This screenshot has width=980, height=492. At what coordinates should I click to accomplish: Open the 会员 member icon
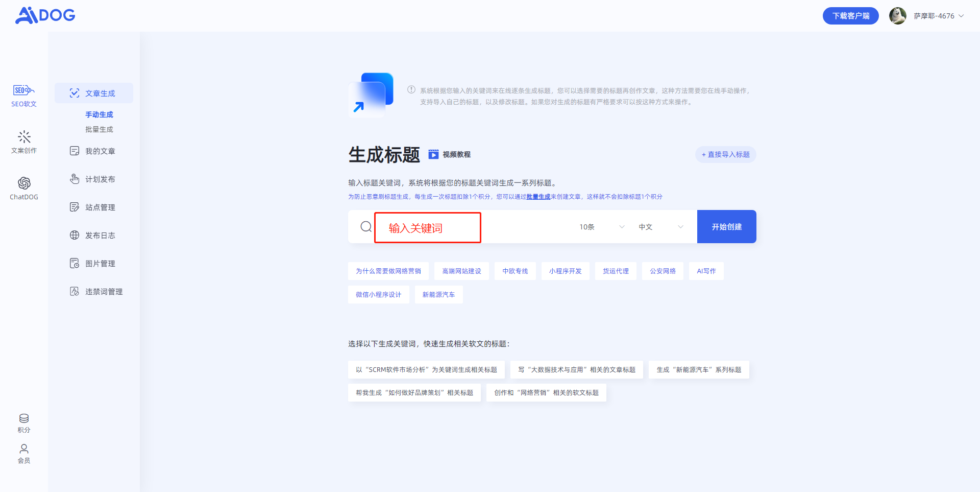[x=24, y=449]
